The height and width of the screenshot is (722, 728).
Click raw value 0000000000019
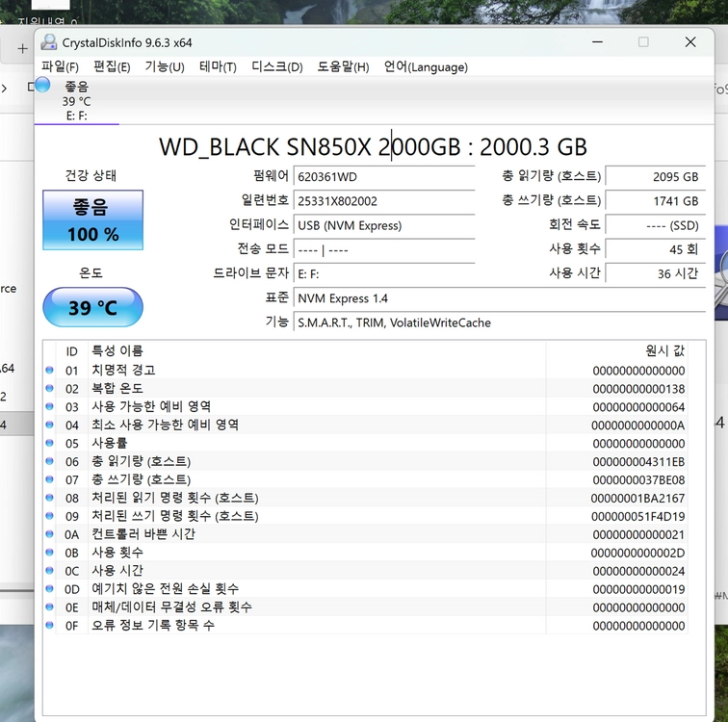(x=638, y=590)
